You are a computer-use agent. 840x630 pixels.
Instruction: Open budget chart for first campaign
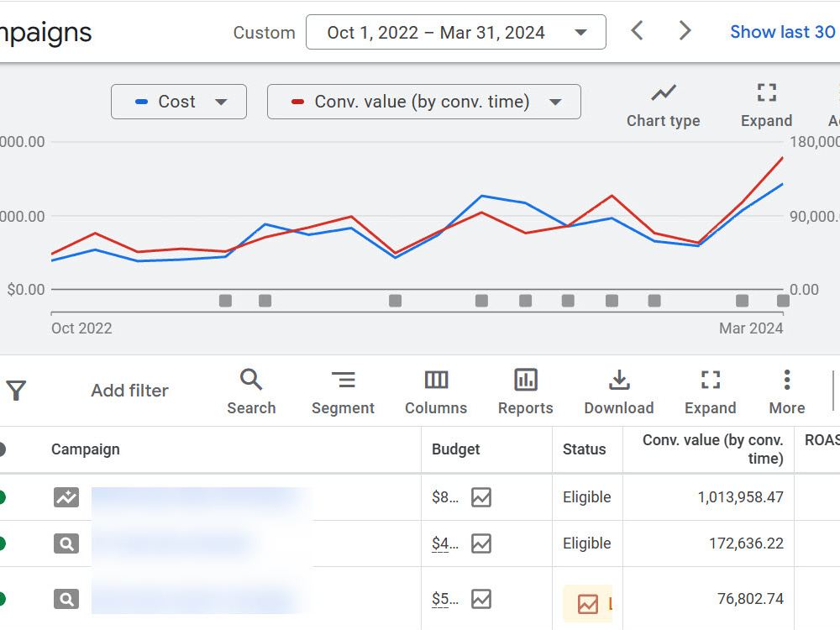(481, 497)
